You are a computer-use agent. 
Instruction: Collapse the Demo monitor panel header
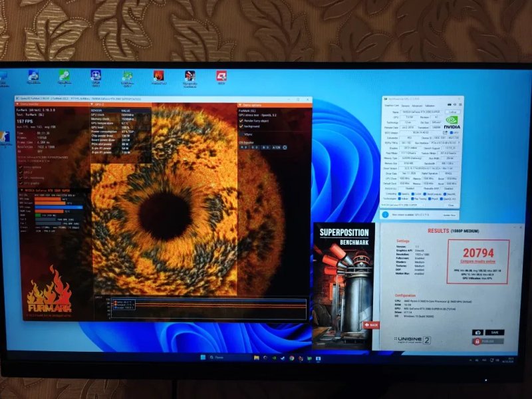click(x=17, y=104)
